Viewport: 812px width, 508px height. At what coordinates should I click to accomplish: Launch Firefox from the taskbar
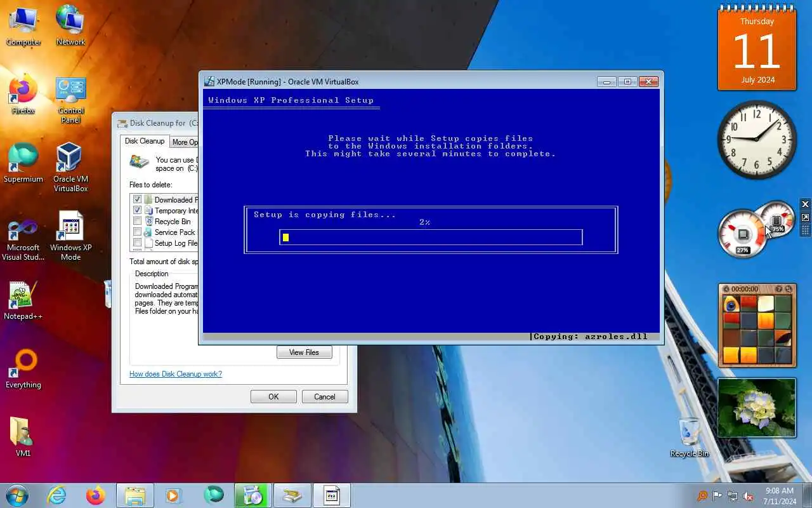[x=96, y=495]
